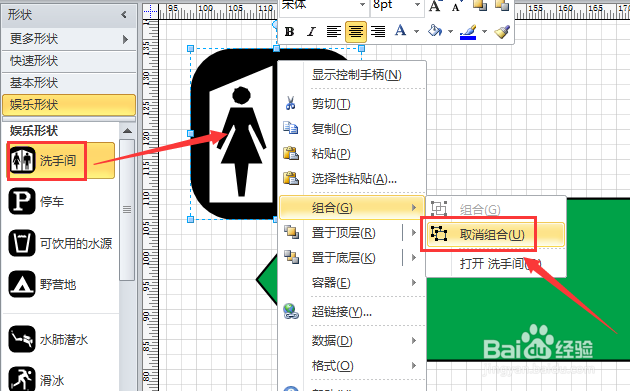The image size is (630, 391).
Task: Open the 宋体 font name dropdown
Action: click(x=362, y=5)
